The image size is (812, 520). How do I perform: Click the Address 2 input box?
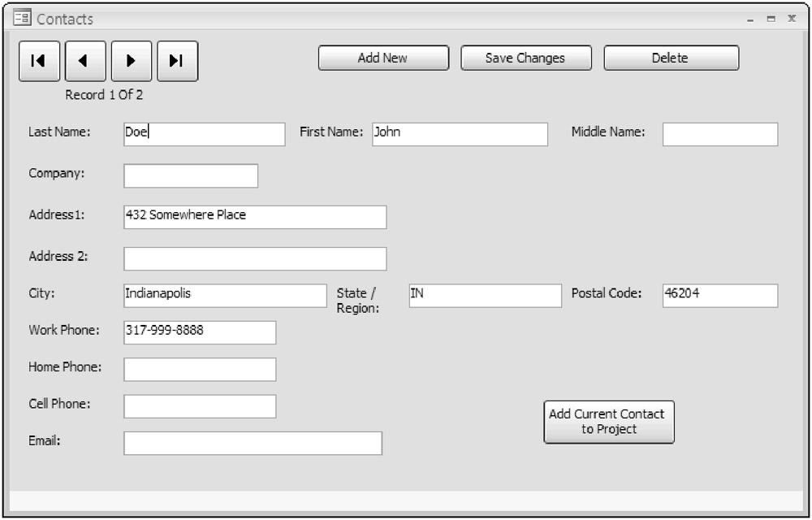coord(254,258)
